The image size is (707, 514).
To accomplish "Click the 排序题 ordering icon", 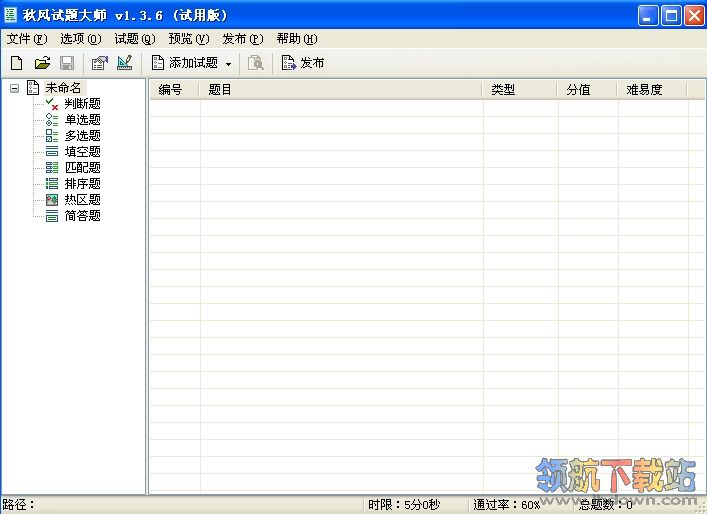I will pyautogui.click(x=52, y=184).
